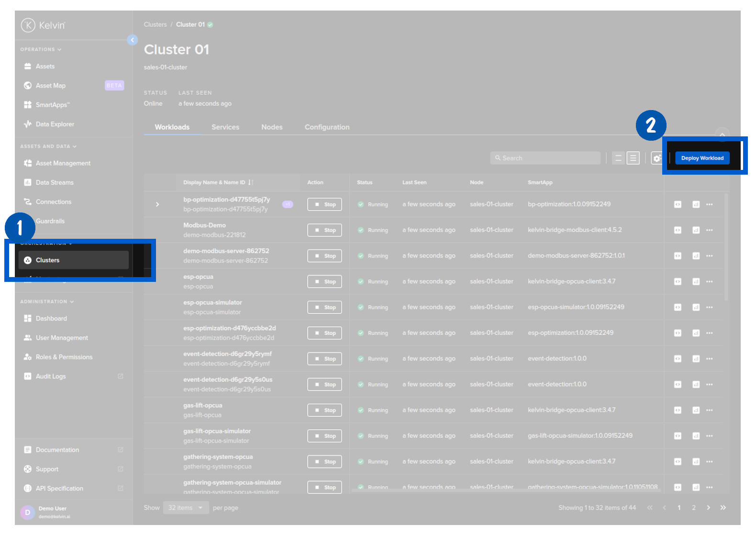Open code view icon for esp-opcua row
The image size is (756, 536).
click(678, 282)
